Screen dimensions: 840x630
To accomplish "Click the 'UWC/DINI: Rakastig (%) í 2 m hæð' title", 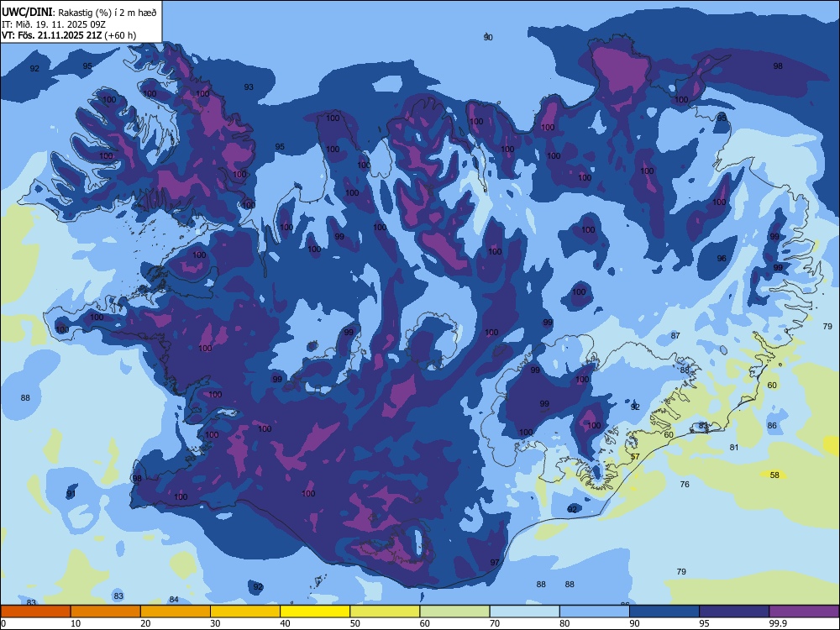I will [x=79, y=13].
